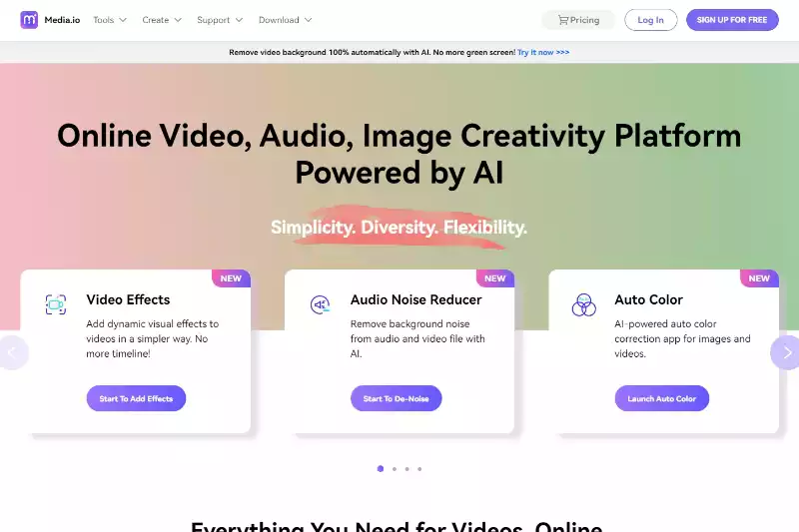Click the 'Remove video background 100% automatically' banner text

coord(373,53)
